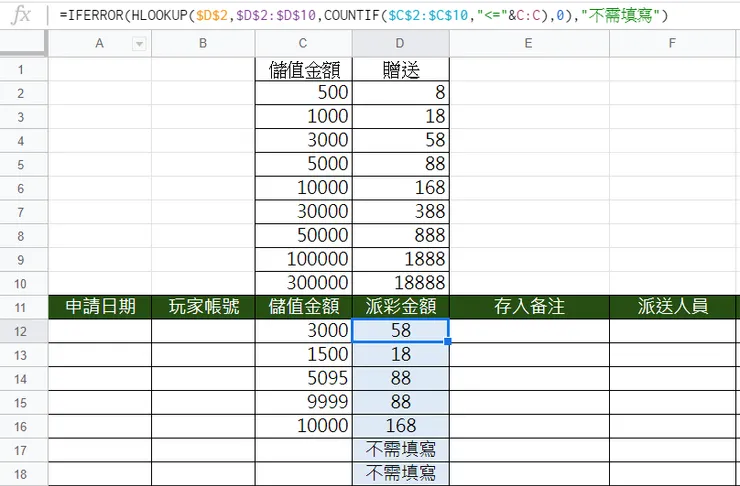
Task: Select cell with value 9999
Action: 303,402
